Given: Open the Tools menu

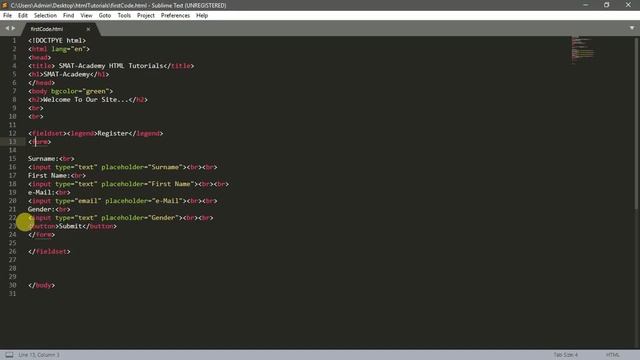Looking at the screenshot, I should pyautogui.click(x=124, y=16).
